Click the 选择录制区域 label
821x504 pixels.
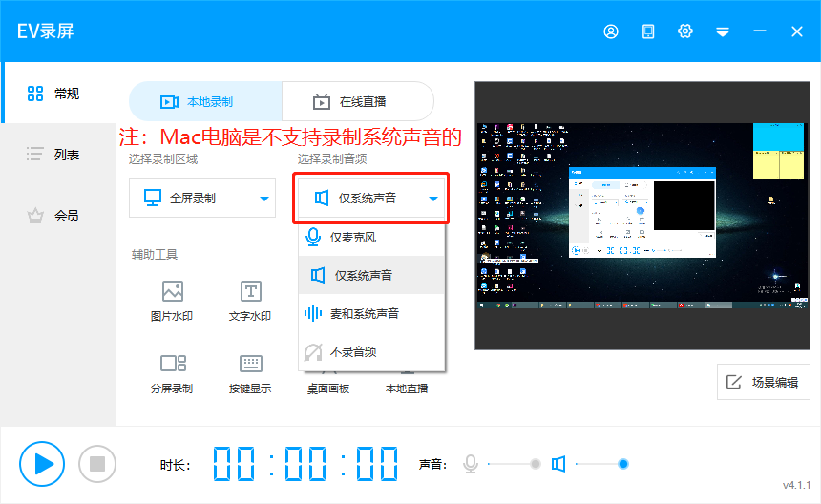163,159
